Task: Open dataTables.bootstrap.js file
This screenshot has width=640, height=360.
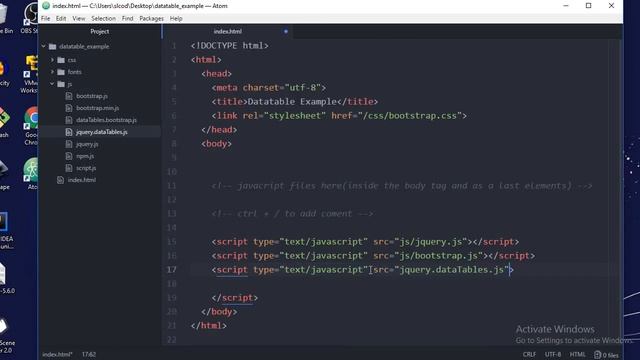Action: [106, 120]
